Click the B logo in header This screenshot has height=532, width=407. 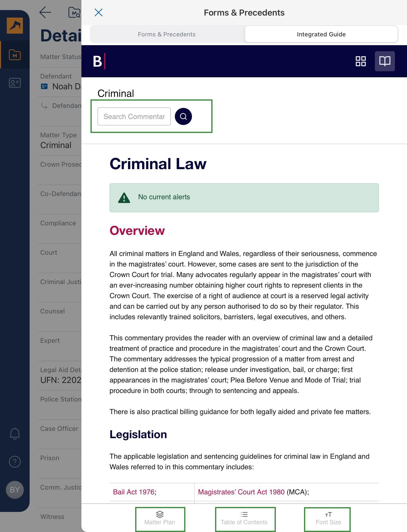(99, 61)
